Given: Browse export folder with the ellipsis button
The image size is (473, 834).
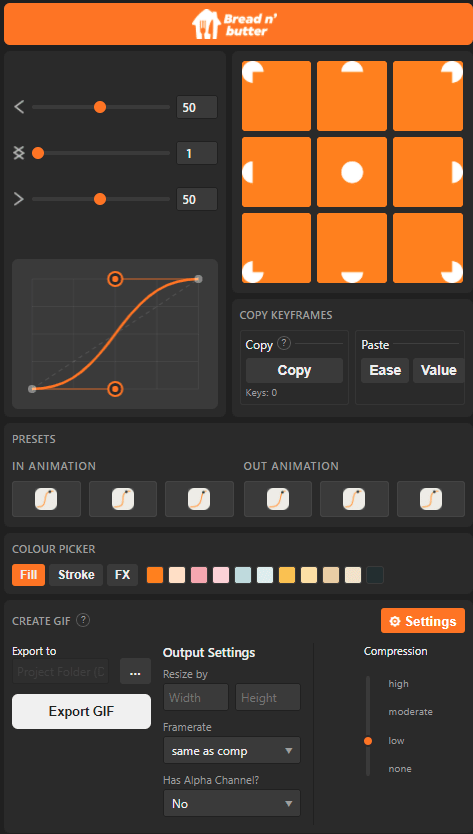Looking at the screenshot, I should click(135, 671).
